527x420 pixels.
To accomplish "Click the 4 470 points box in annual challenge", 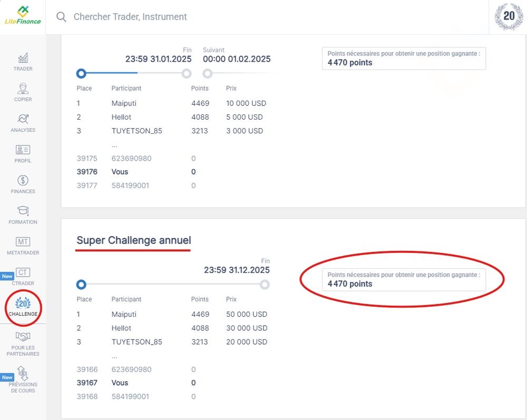I will (x=404, y=279).
